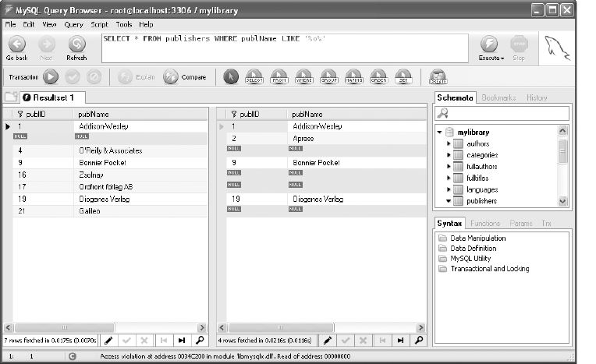Open the Data Definition syntax folder

[x=467, y=249]
